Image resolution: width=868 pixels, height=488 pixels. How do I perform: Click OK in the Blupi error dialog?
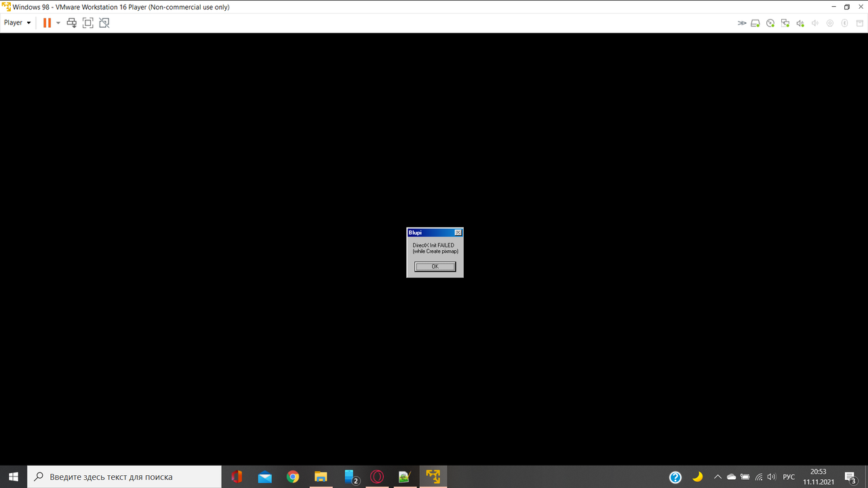(435, 266)
